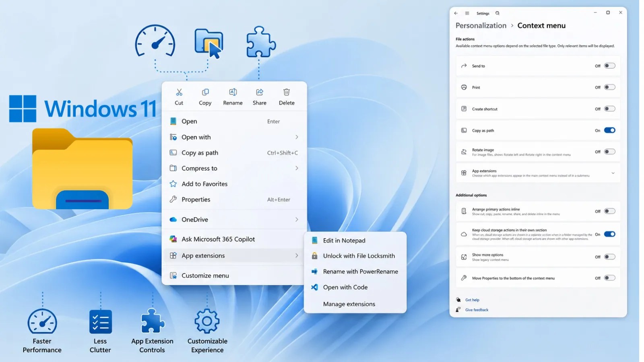The width and height of the screenshot is (644, 362).
Task: Click the wrench icon beside Properties in the context menu
Action: pyautogui.click(x=173, y=200)
